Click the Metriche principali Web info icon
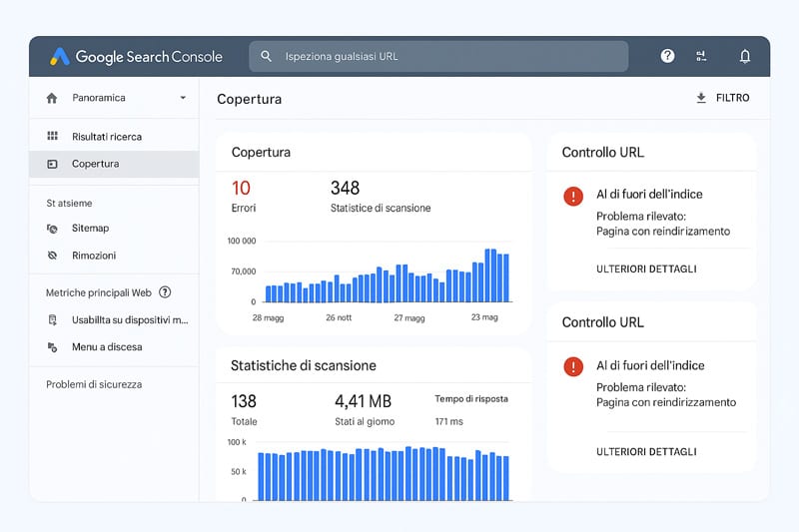 pos(165,292)
